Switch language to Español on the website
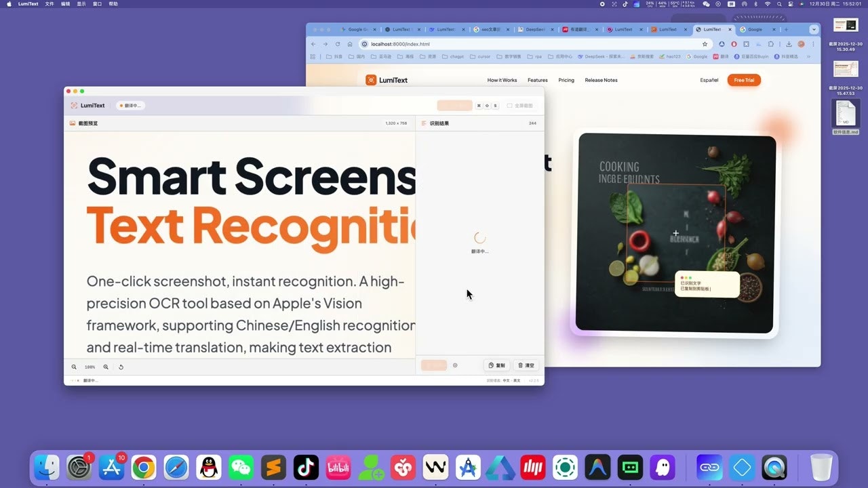The image size is (868, 488). pyautogui.click(x=709, y=80)
